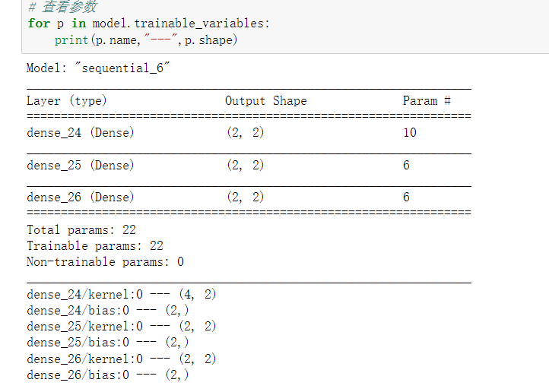549x392 pixels.
Task: Click the 'Layer (type)' column header
Action: tap(67, 100)
